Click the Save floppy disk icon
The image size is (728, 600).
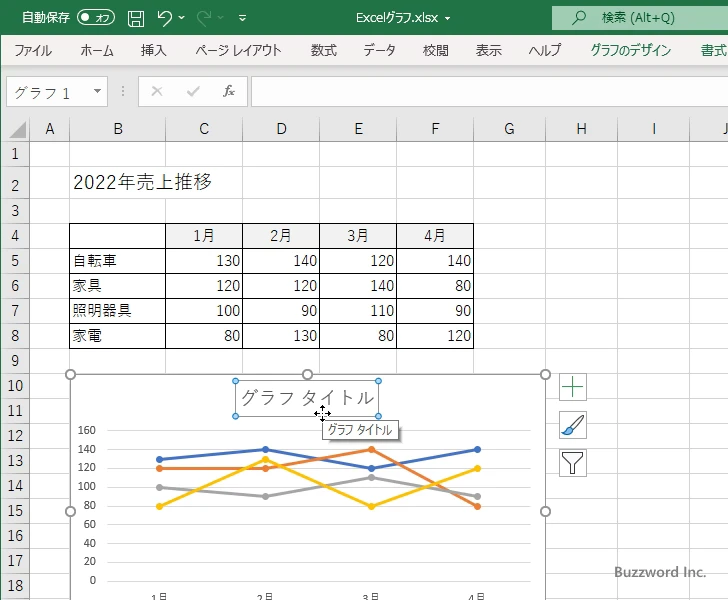pos(136,18)
